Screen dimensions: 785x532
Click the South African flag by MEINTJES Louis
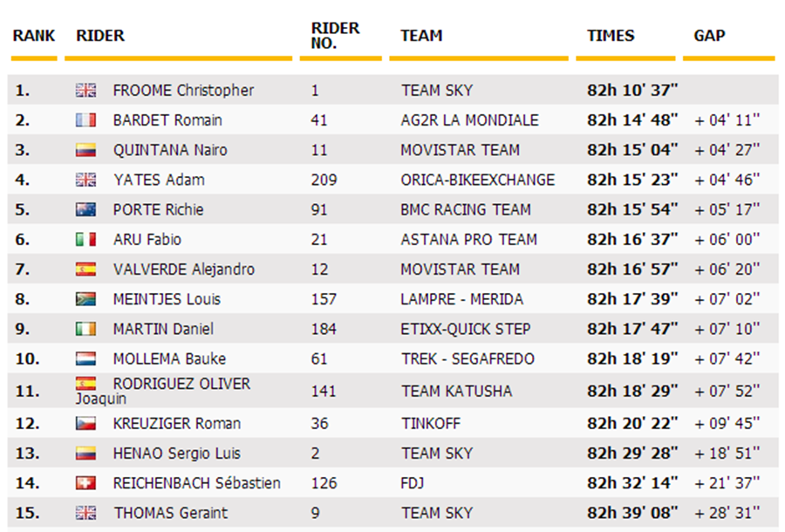point(85,299)
